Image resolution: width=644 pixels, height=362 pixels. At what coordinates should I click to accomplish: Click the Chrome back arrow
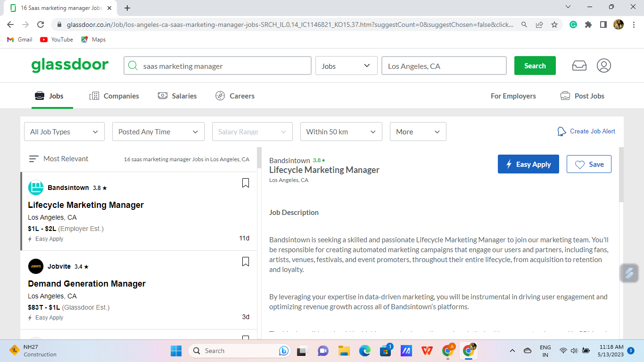pyautogui.click(x=10, y=25)
